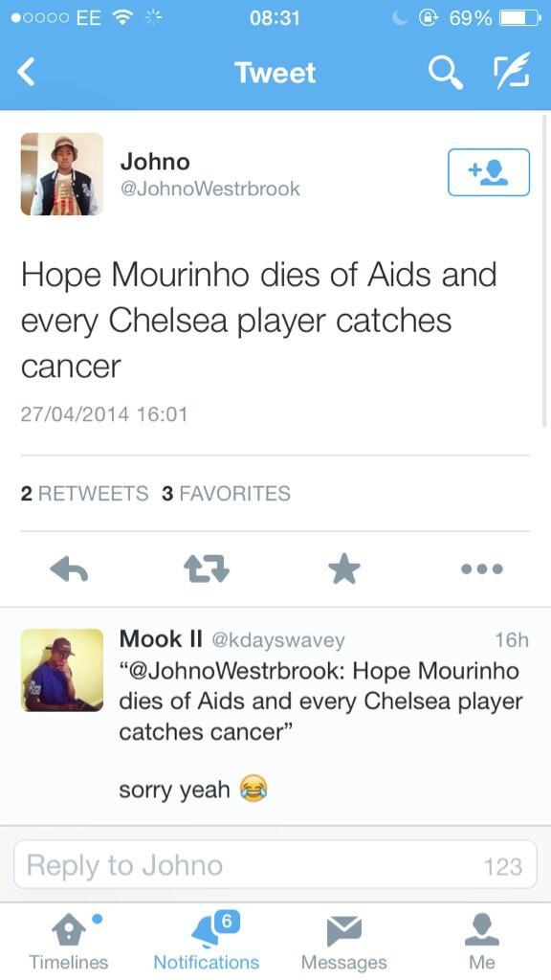View the 3 Favorites list
This screenshot has width=551, height=980.
226,493
